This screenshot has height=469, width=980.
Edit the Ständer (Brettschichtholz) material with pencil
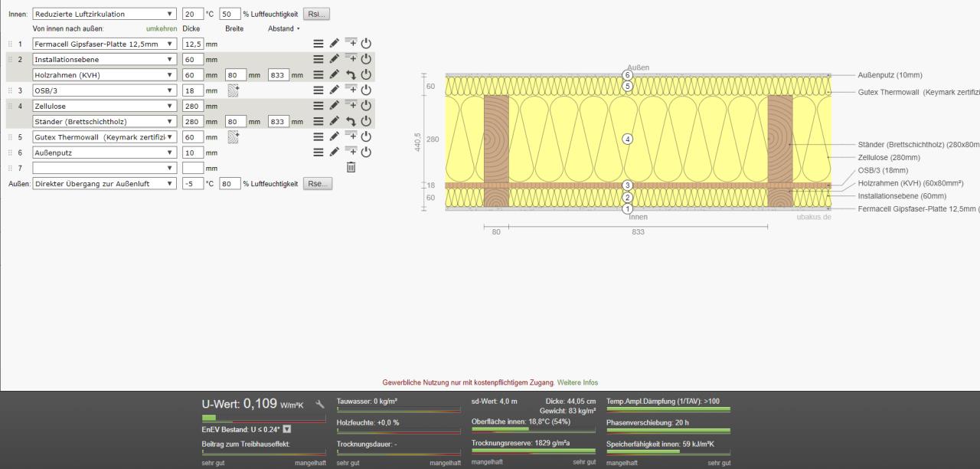pos(335,121)
